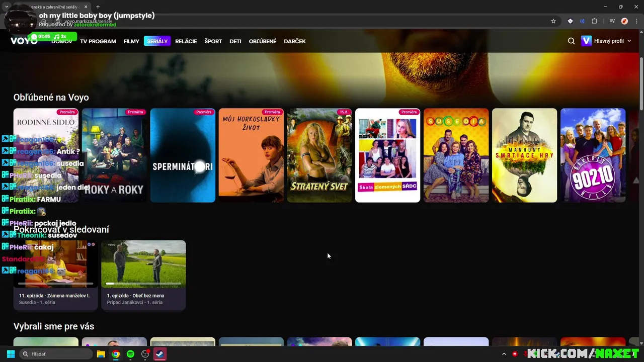Switch to Chrome in the taskbar

tap(116, 354)
